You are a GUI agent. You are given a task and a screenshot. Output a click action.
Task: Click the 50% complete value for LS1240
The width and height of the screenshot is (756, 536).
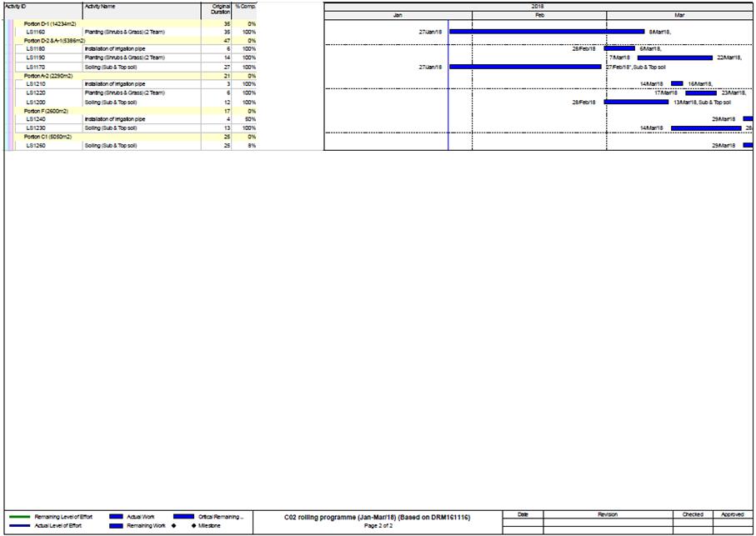(250, 119)
